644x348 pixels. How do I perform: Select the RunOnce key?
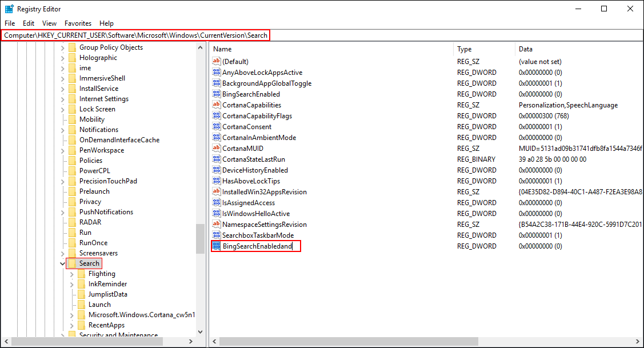coord(93,243)
